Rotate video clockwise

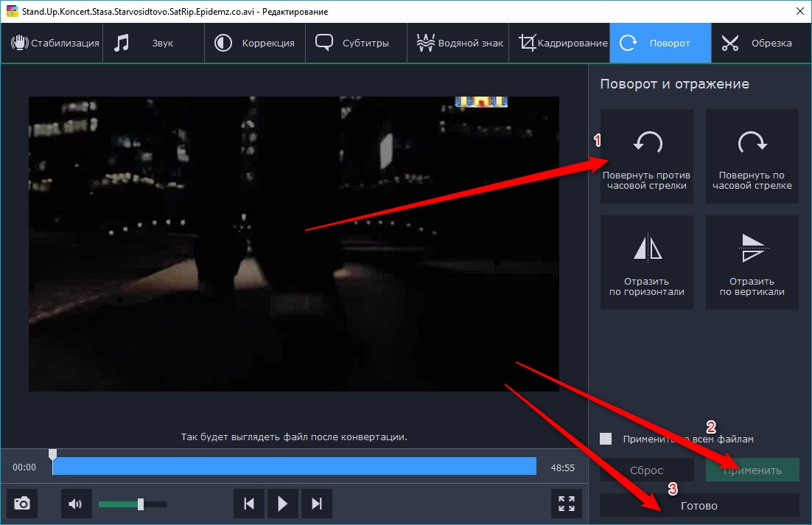click(752, 156)
